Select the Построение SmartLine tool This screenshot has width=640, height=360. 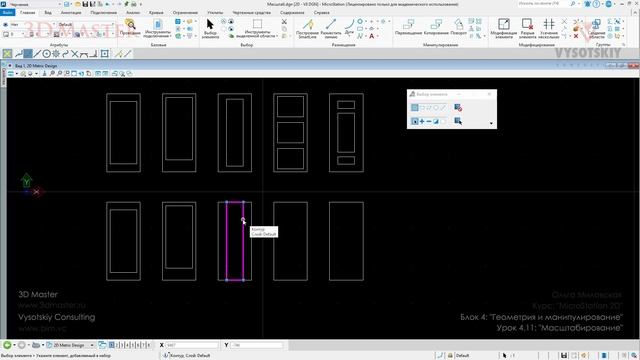coord(307,28)
